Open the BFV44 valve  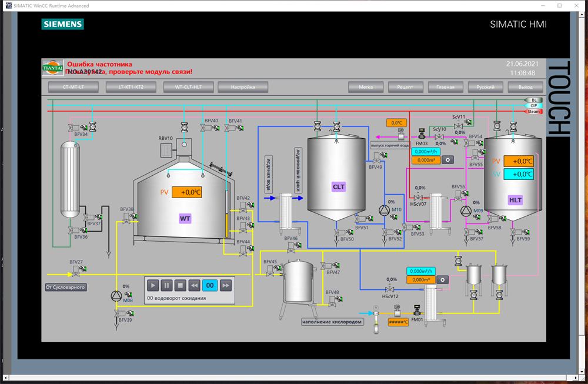pos(243,251)
